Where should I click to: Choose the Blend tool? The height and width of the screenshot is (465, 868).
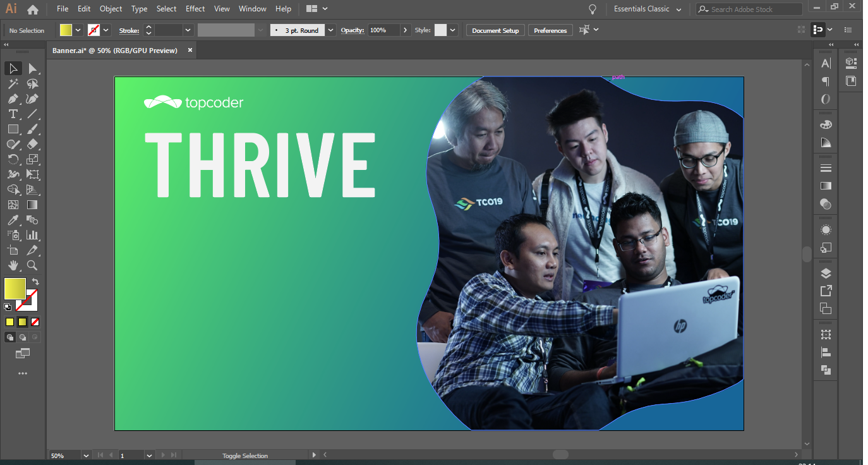pyautogui.click(x=33, y=220)
